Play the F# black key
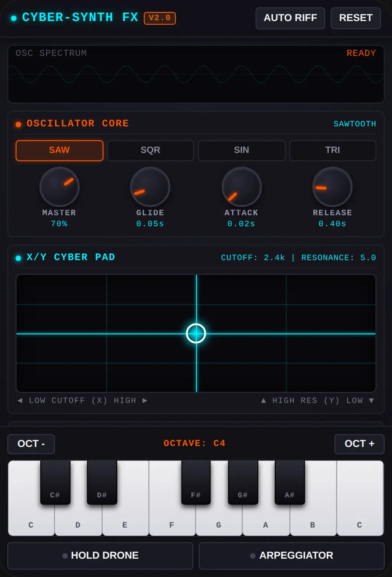This screenshot has width=392, height=577. click(x=196, y=483)
